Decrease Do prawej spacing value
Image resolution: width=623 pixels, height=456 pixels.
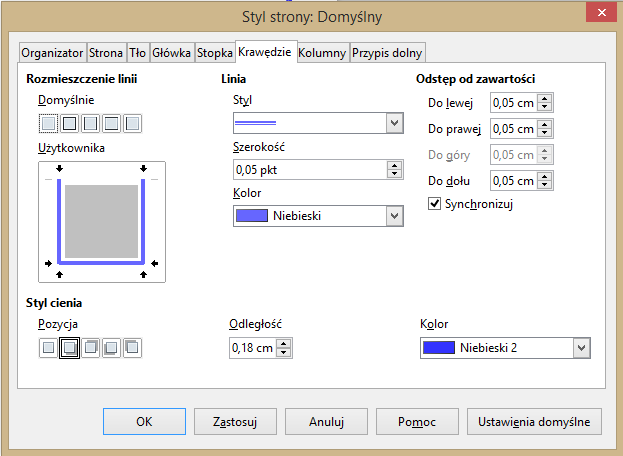[x=545, y=132]
